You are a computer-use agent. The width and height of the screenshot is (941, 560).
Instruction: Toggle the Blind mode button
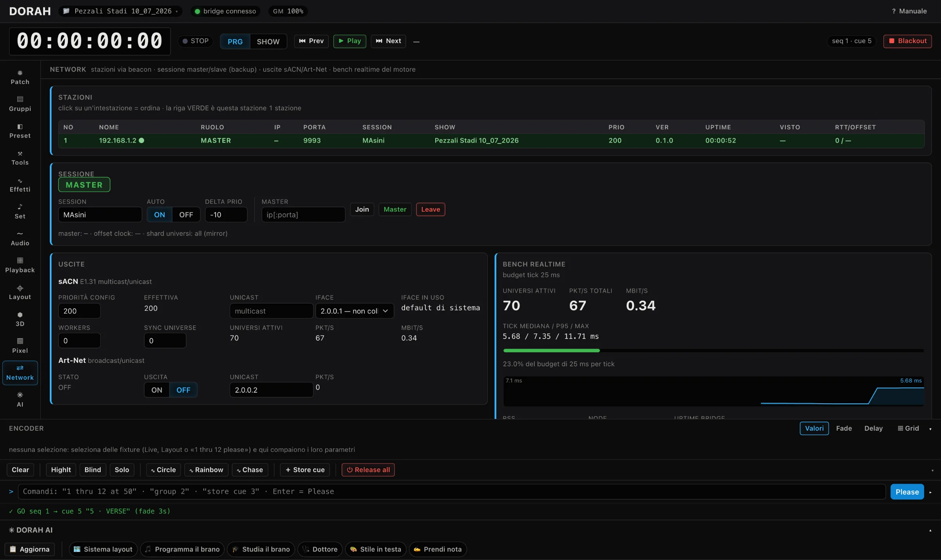pos(93,470)
